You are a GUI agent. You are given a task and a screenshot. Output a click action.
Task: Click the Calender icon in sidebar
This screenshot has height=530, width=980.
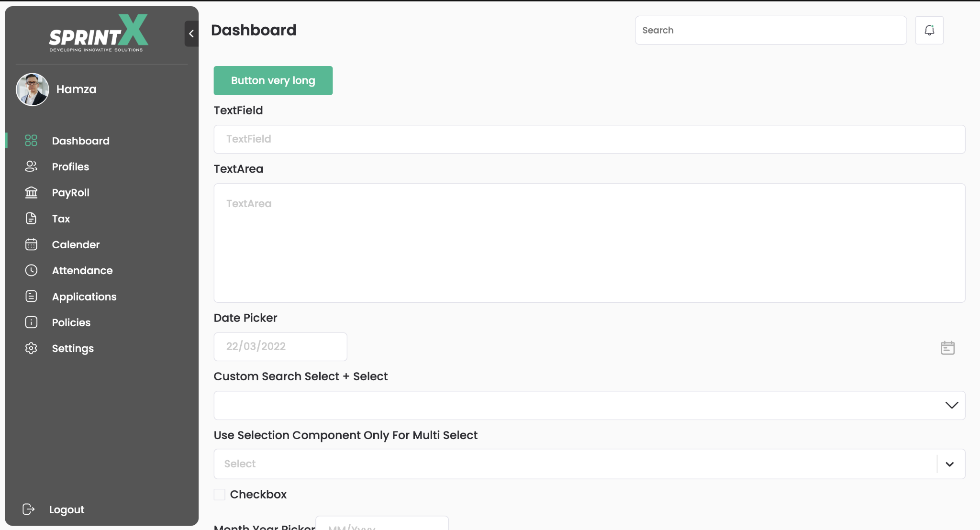click(31, 244)
